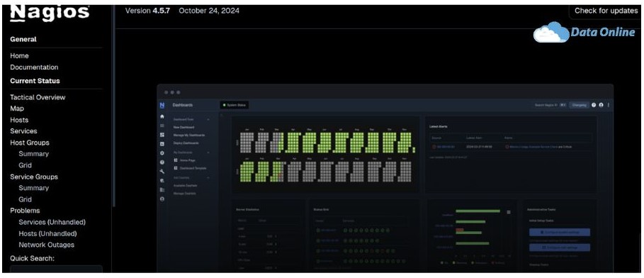Image resolution: width=644 pixels, height=278 pixels.
Task: Click the Latest Alerts panel title
Action: pyautogui.click(x=439, y=127)
